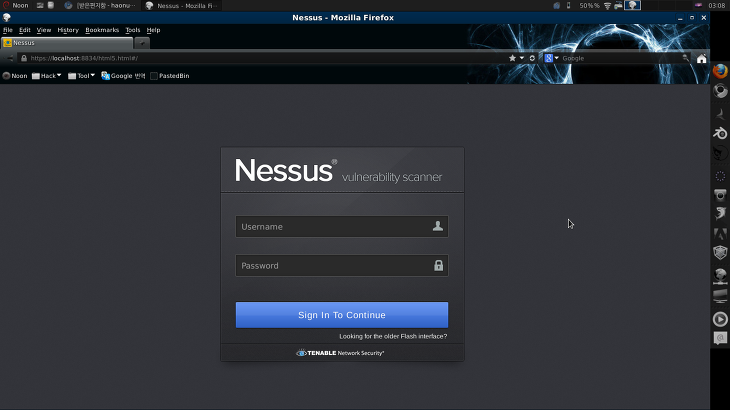730x410 pixels.
Task: Click the play button dock icon
Action: 720,319
